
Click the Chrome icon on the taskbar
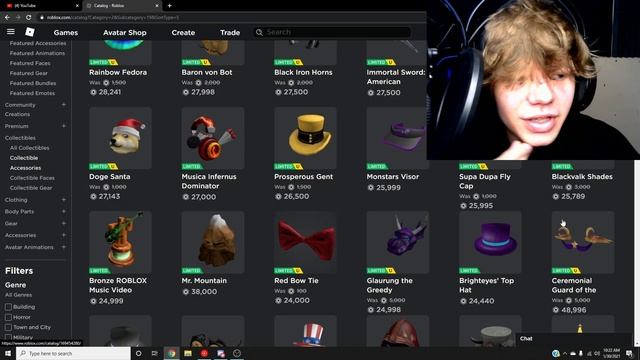point(171,353)
